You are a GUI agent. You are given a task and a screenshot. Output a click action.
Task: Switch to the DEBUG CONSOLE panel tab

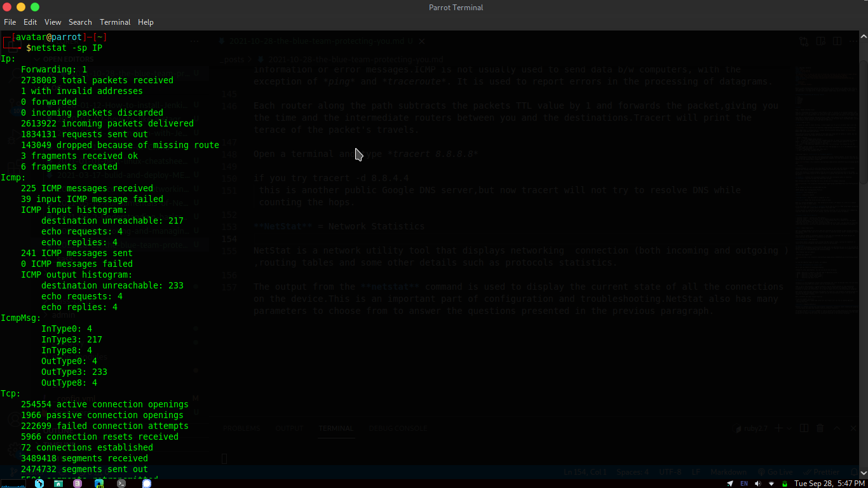coord(398,428)
